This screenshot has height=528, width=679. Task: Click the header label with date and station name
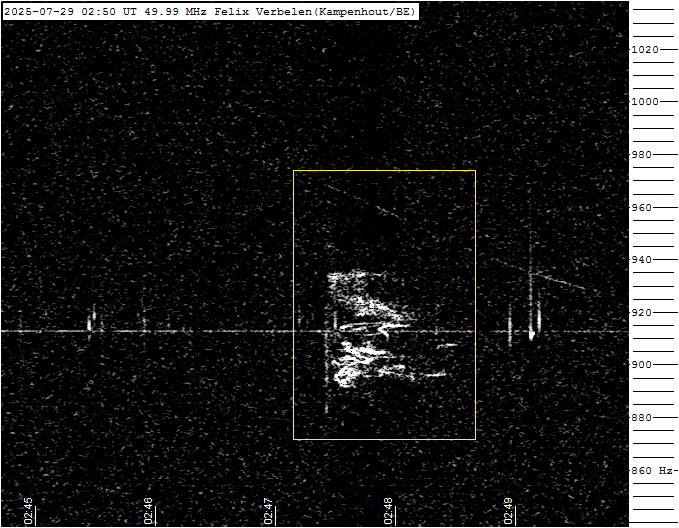point(210,12)
